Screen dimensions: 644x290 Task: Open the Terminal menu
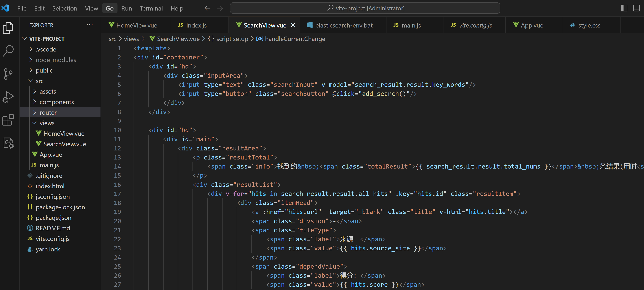coord(151,8)
